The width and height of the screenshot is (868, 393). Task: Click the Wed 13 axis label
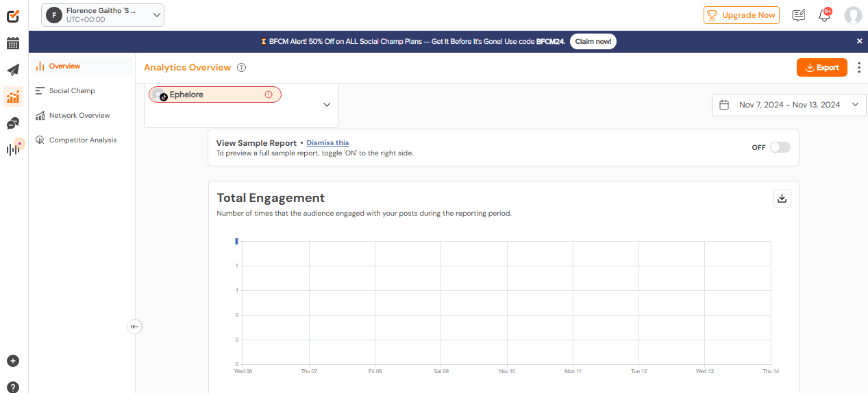pyautogui.click(x=705, y=371)
